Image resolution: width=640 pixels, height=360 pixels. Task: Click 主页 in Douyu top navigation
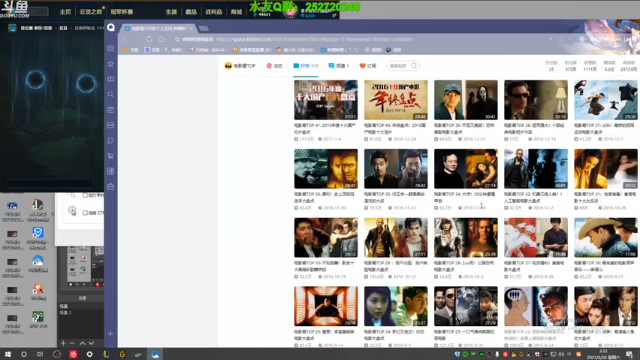65,12
